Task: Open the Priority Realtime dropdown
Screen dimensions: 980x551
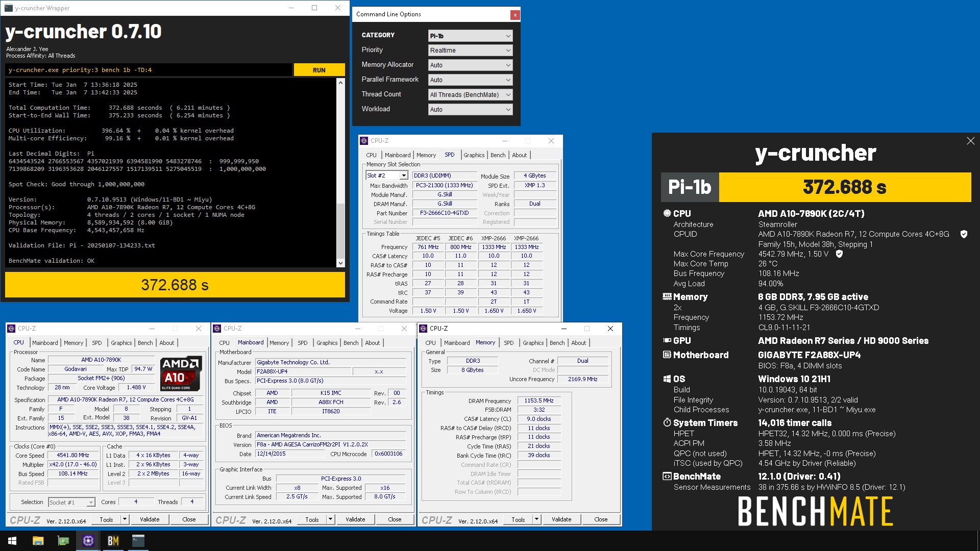Action: click(x=470, y=51)
